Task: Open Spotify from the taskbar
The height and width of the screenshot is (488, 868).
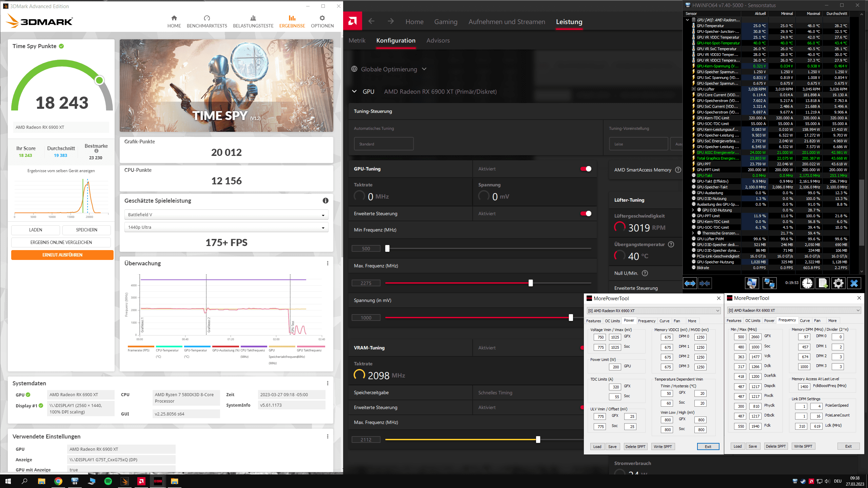Action: point(108,481)
